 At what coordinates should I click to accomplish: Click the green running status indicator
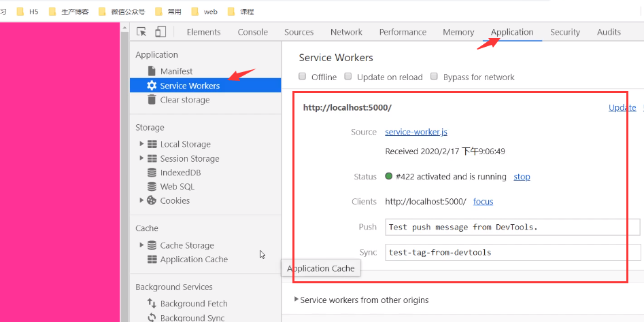[x=389, y=177]
